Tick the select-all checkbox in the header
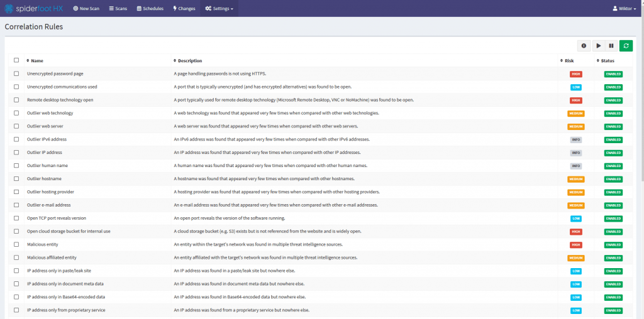The height and width of the screenshot is (319, 644). [16, 61]
